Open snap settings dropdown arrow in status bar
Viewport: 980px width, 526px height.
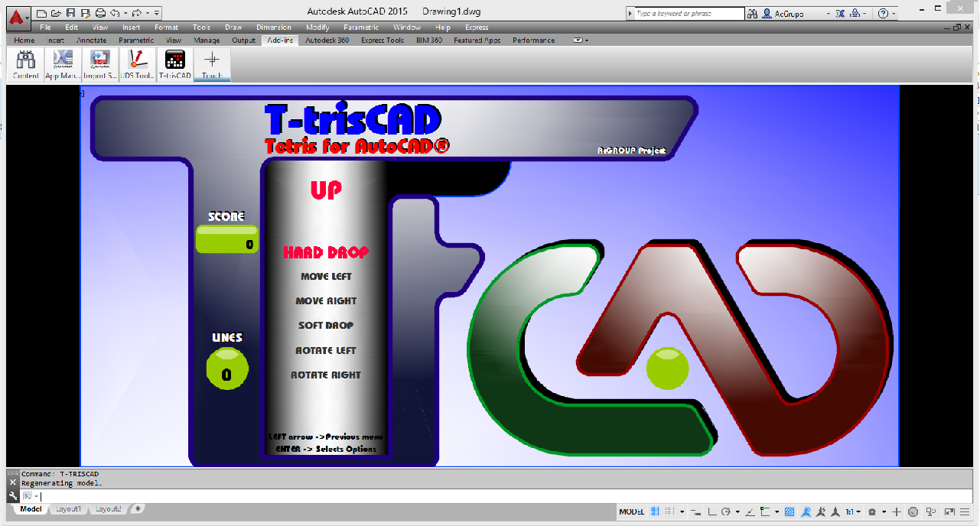tap(682, 511)
